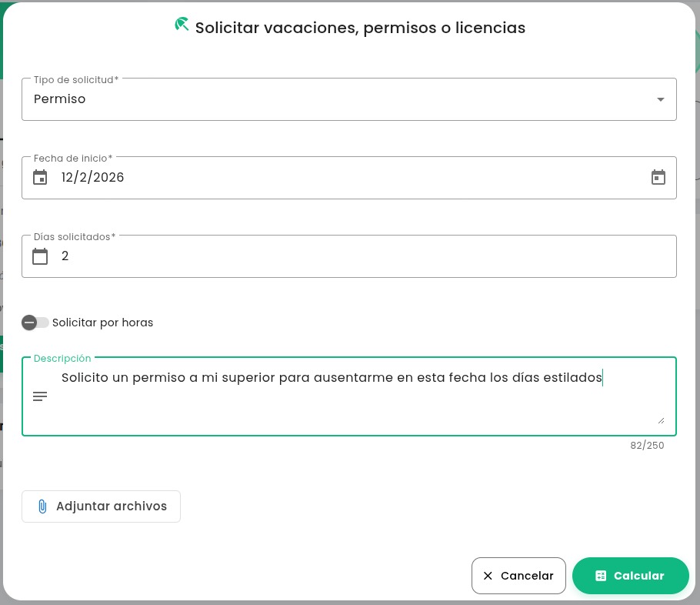Click the calculator icon on the Calcular button

601,576
